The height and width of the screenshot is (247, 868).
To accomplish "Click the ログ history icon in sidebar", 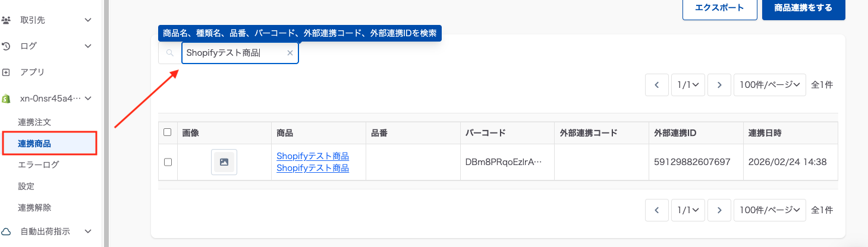I will [6, 46].
